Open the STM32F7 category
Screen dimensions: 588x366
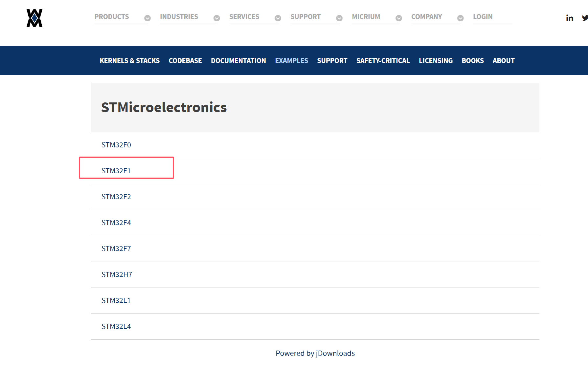pyautogui.click(x=116, y=248)
